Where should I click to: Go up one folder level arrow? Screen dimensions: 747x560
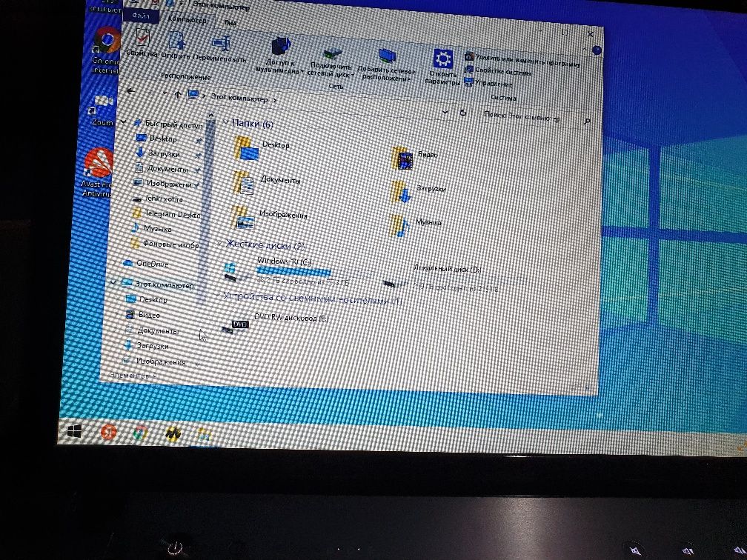click(x=178, y=94)
